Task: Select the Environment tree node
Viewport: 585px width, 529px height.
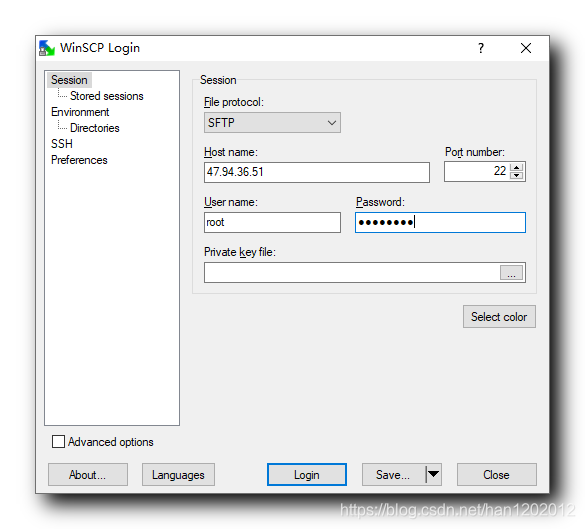Action: point(80,112)
